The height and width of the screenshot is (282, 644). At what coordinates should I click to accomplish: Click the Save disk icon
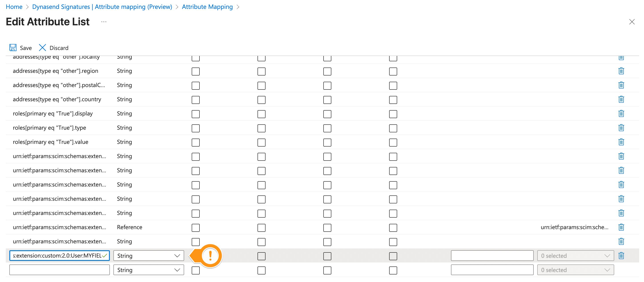13,48
